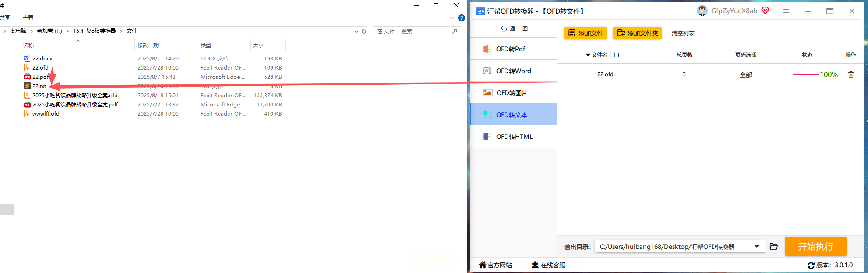Sort Explorer by 名称 column
The image size is (868, 273).
28,45
